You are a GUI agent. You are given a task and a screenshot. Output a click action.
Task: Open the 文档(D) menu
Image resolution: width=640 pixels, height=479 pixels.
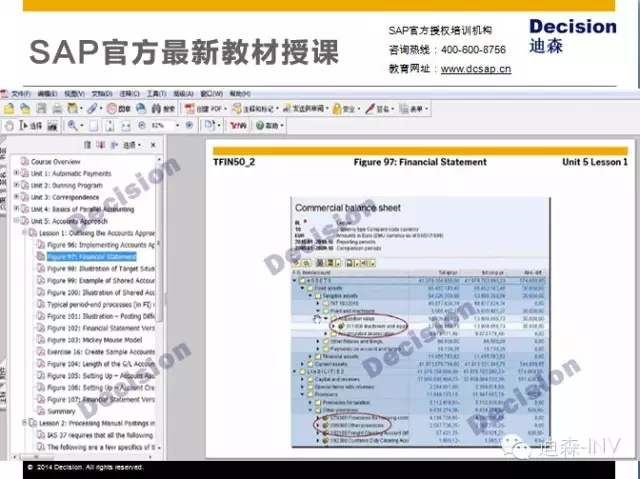(x=102, y=94)
